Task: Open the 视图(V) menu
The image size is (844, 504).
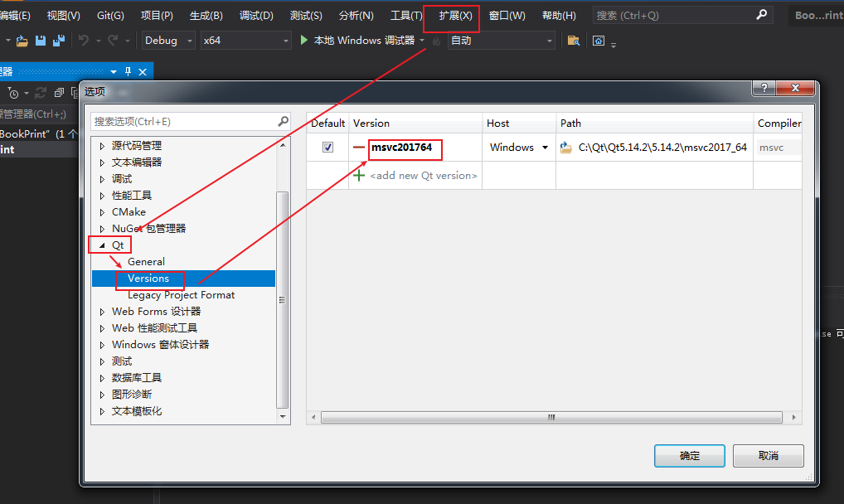Action: tap(64, 16)
